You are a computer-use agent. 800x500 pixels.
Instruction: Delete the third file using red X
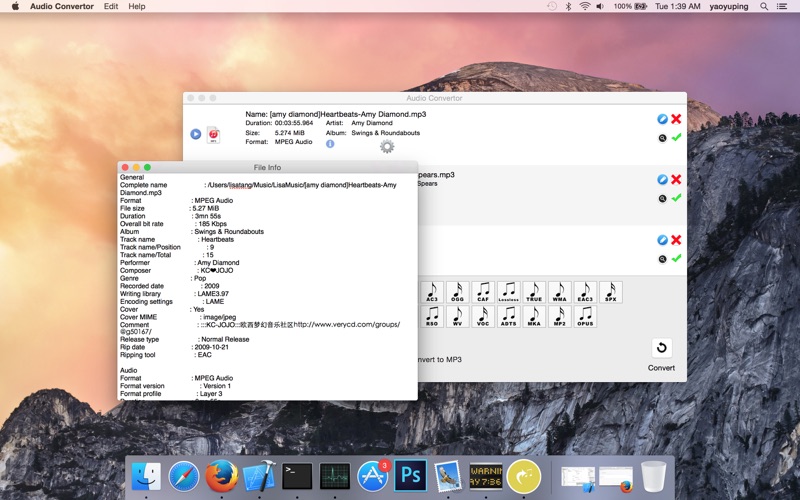(676, 240)
